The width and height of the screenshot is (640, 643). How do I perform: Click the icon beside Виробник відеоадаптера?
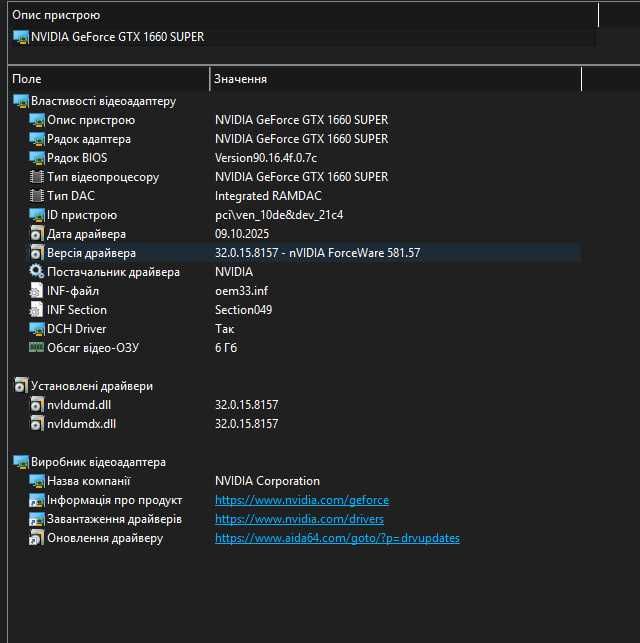coord(20,462)
